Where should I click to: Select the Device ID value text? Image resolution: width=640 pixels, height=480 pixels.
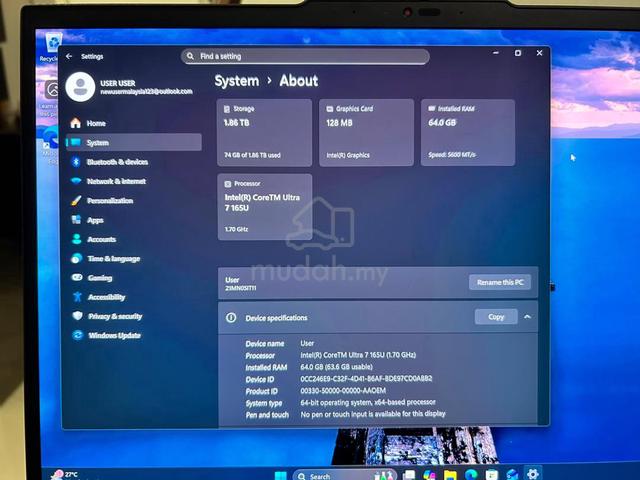(x=366, y=378)
